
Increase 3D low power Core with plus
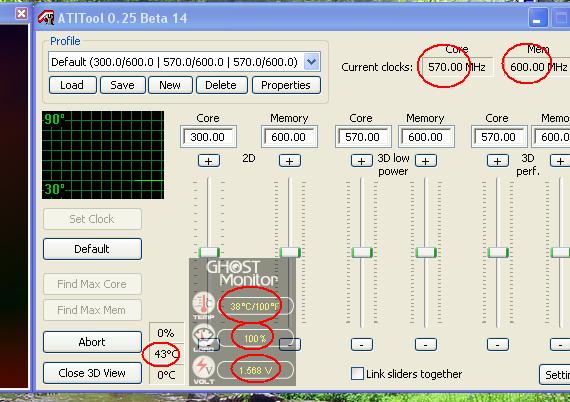361,161
